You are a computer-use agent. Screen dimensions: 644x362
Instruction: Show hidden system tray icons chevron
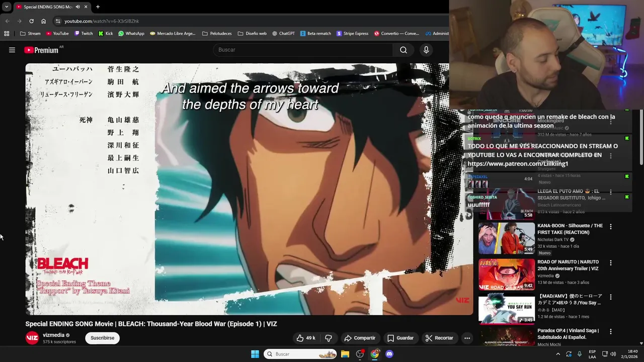tap(558, 354)
